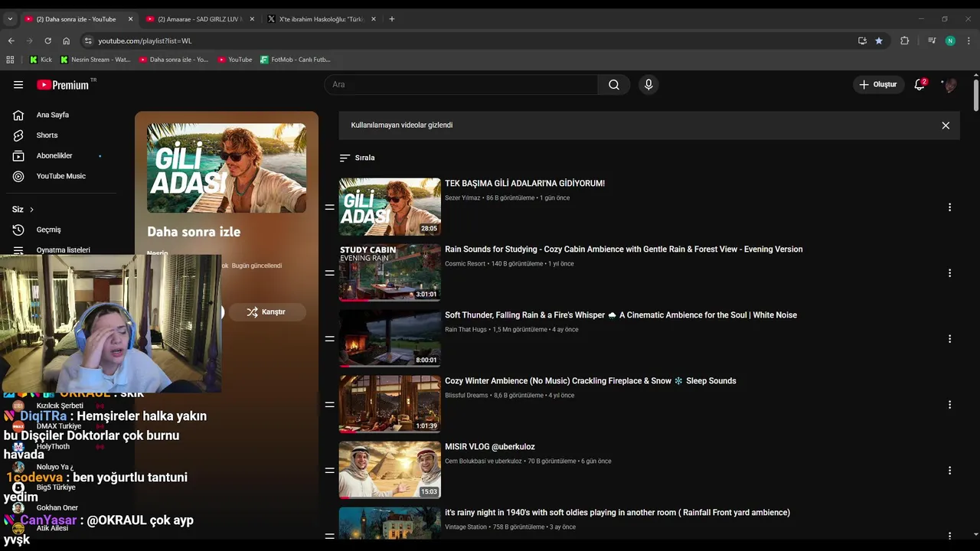Click the reorder handle for Gili Adaları video

click(x=330, y=207)
